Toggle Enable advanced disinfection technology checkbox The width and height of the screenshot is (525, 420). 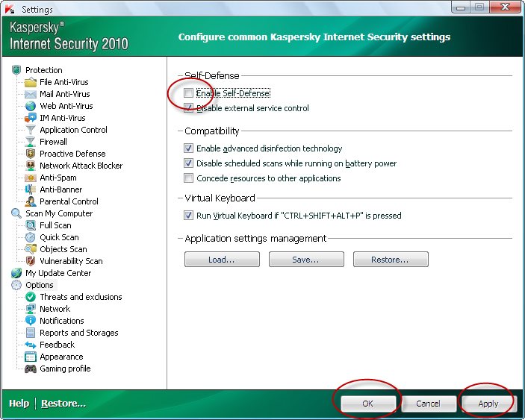pyautogui.click(x=188, y=148)
